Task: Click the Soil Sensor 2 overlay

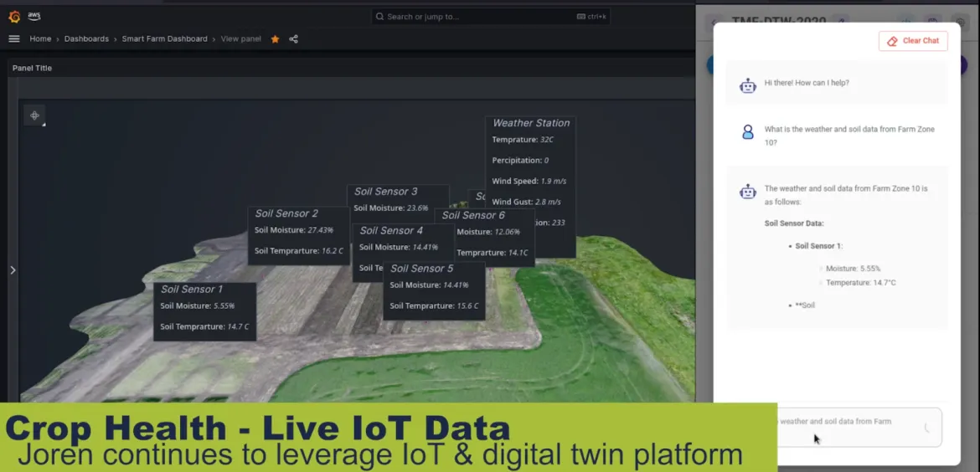Action: point(286,214)
